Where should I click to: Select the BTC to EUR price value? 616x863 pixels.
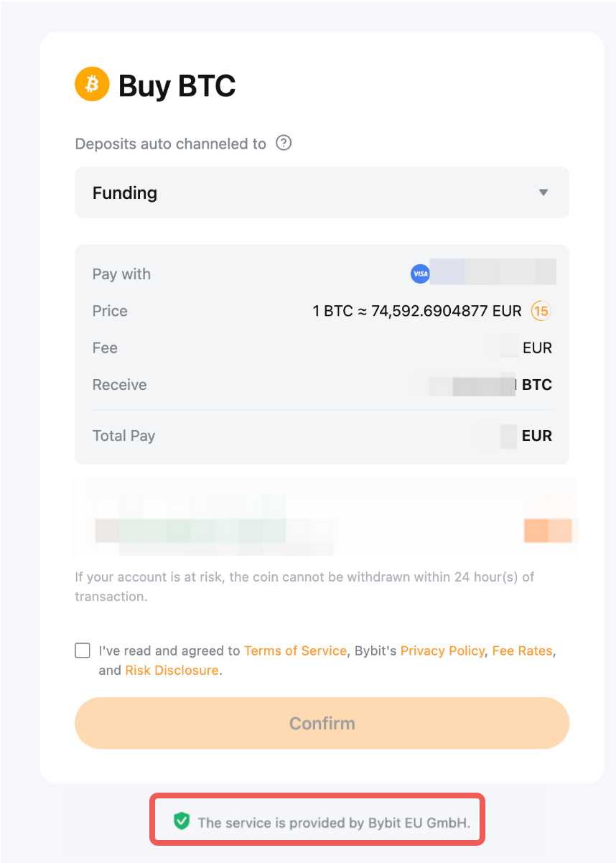pyautogui.click(x=417, y=311)
